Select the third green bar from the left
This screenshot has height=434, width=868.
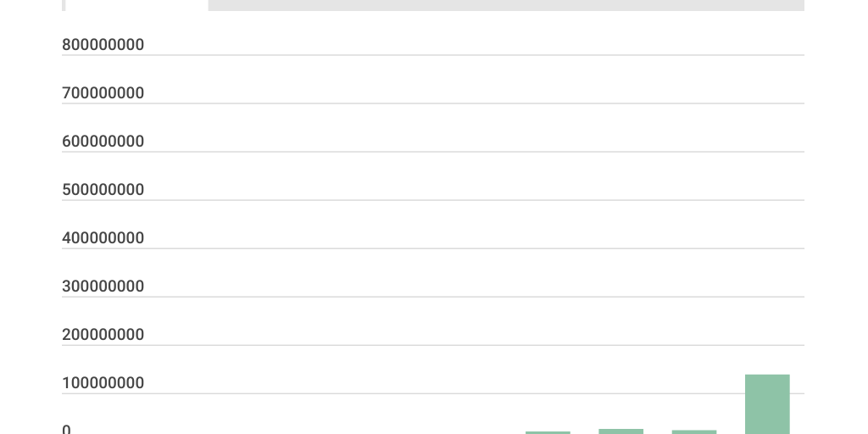pos(694,432)
